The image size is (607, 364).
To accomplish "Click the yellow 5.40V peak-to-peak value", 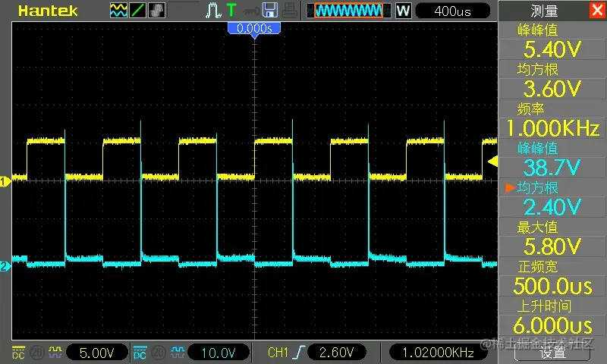I will point(552,49).
